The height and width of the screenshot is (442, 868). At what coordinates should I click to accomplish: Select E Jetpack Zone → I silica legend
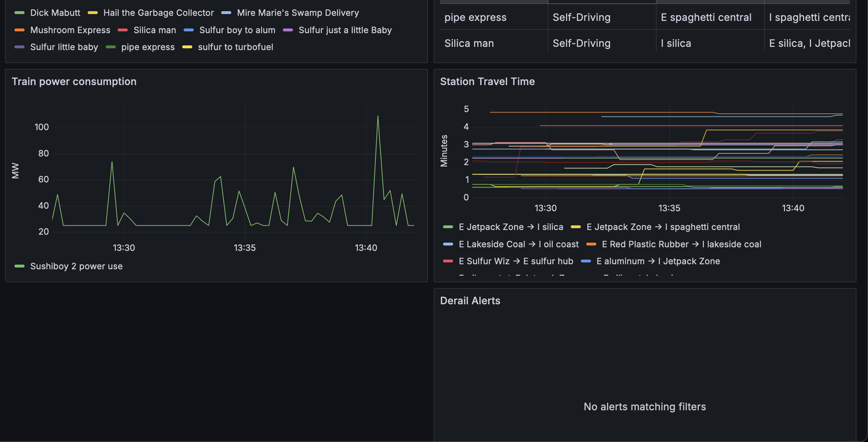coord(510,227)
